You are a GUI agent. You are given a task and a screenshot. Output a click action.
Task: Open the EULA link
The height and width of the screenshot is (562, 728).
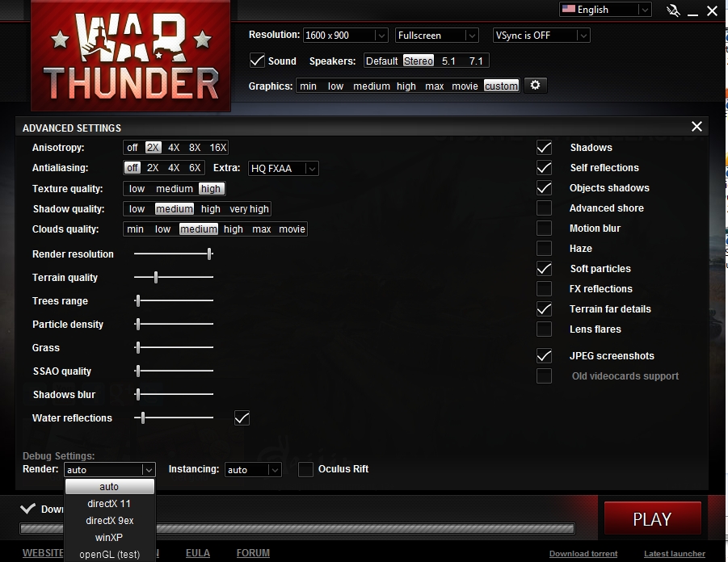click(x=198, y=553)
